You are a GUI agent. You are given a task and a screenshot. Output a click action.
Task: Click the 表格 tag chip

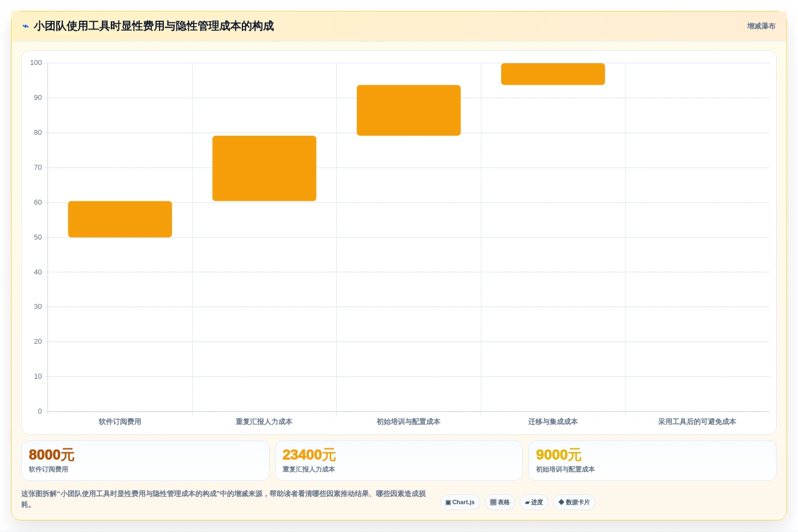click(500, 503)
